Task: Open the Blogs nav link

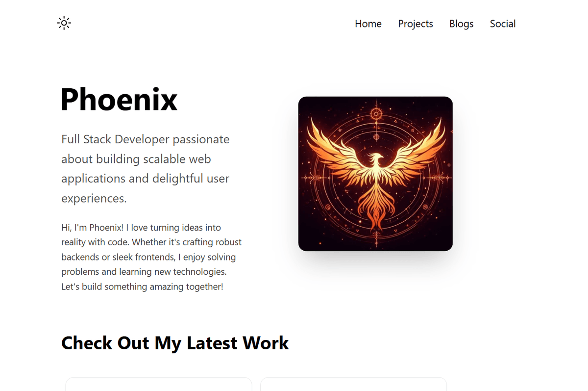Action: click(x=462, y=24)
